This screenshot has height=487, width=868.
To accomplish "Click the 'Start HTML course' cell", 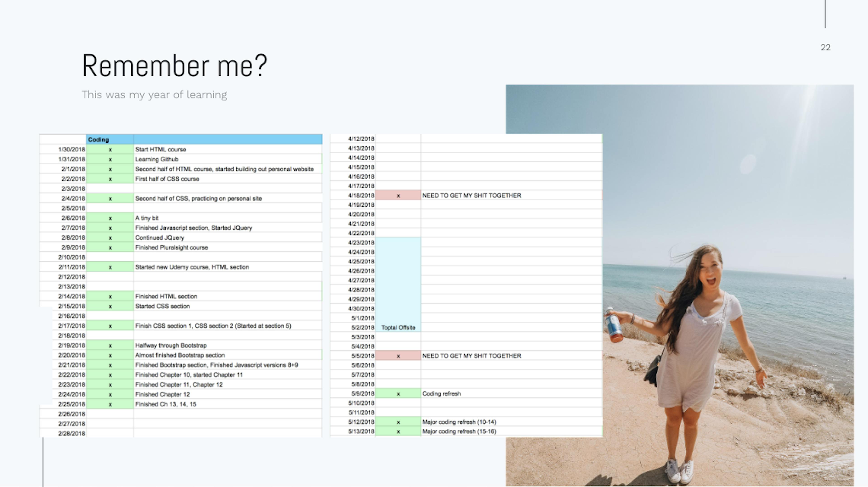I will click(228, 149).
